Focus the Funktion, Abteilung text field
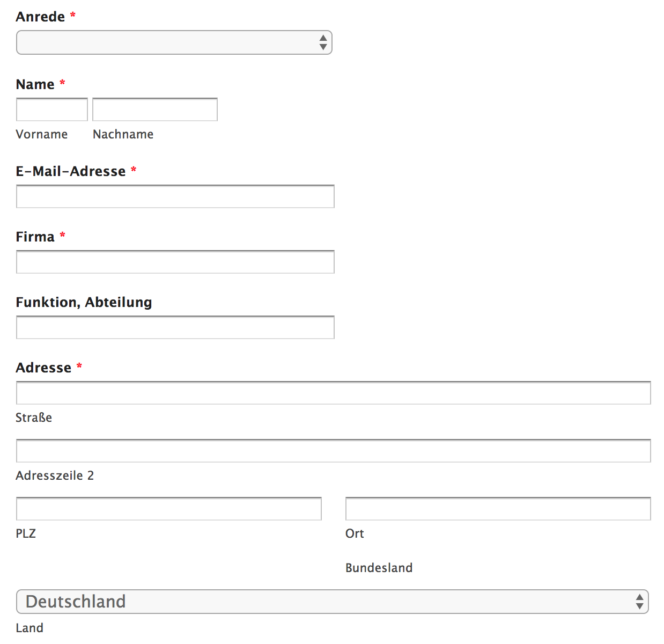Viewport: 664px width, 644px height. 175,327
